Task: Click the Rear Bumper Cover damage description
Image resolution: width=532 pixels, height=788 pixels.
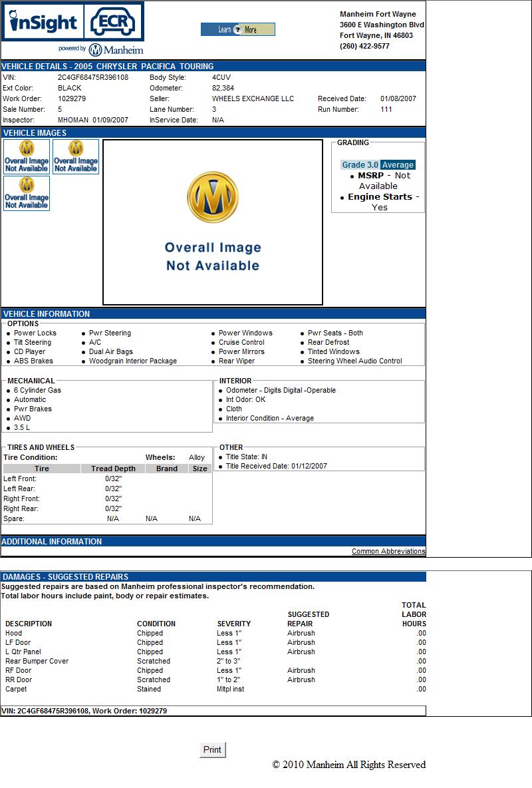Action: [x=37, y=661]
